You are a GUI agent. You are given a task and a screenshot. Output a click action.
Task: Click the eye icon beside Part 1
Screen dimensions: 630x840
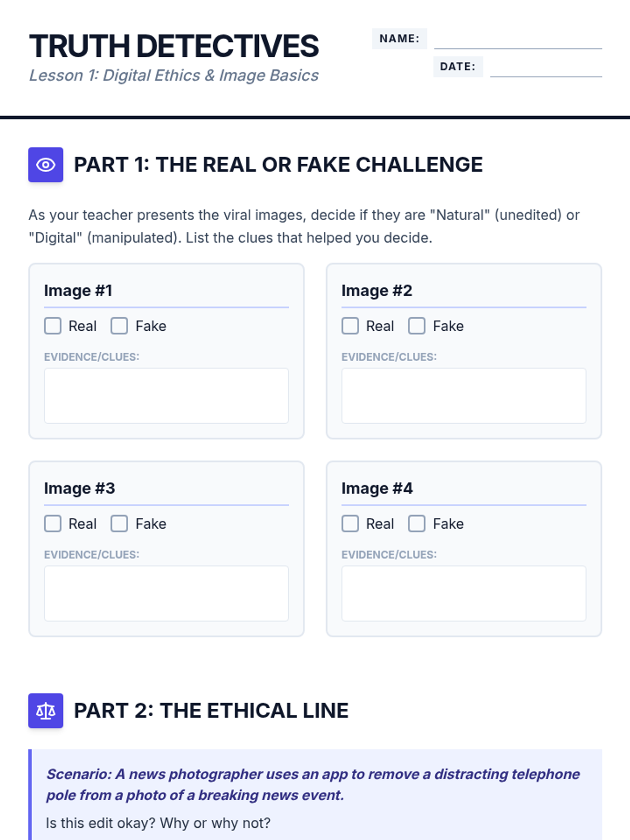46,165
